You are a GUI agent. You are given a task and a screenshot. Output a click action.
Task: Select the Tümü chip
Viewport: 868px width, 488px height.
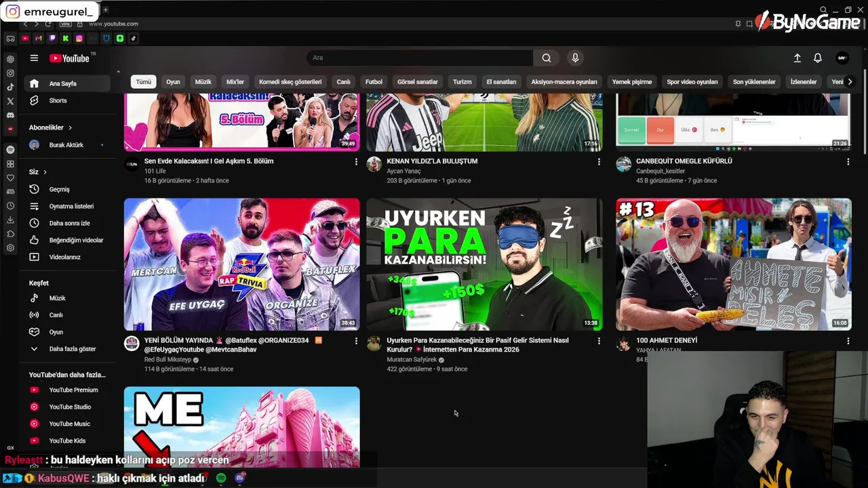click(x=144, y=82)
